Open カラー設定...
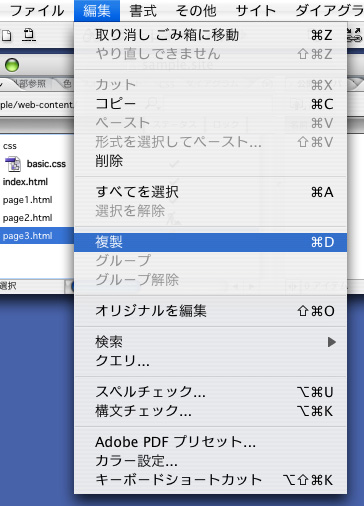 coord(210,461)
